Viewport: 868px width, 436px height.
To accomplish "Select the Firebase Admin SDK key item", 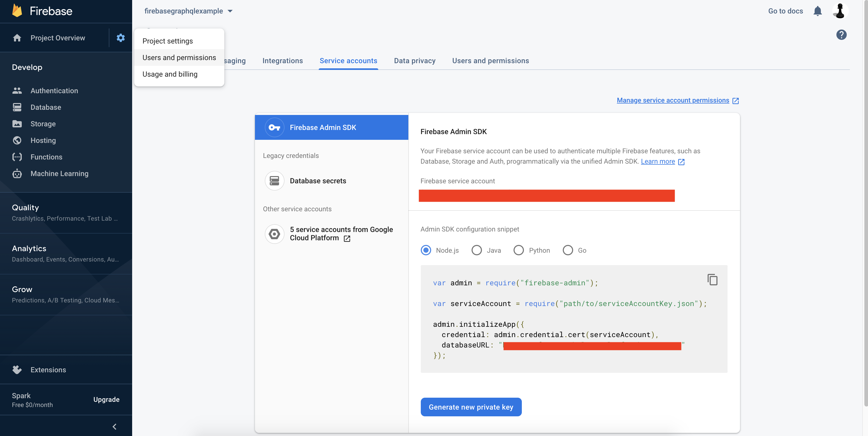I will (x=332, y=127).
